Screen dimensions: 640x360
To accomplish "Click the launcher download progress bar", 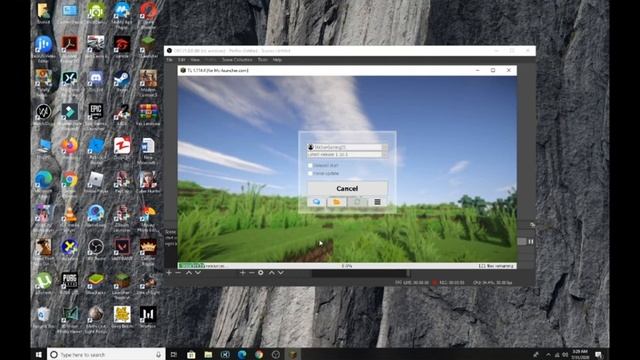I will [x=347, y=266].
